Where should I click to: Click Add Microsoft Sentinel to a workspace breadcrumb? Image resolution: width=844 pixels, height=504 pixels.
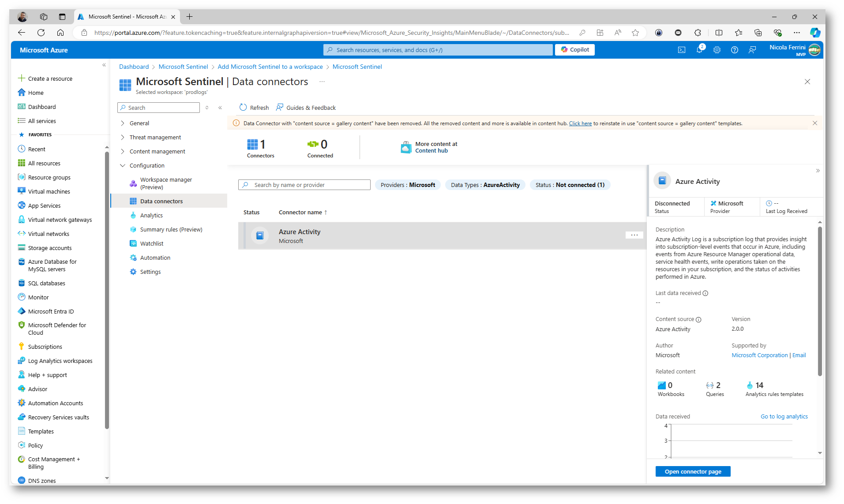(x=270, y=67)
